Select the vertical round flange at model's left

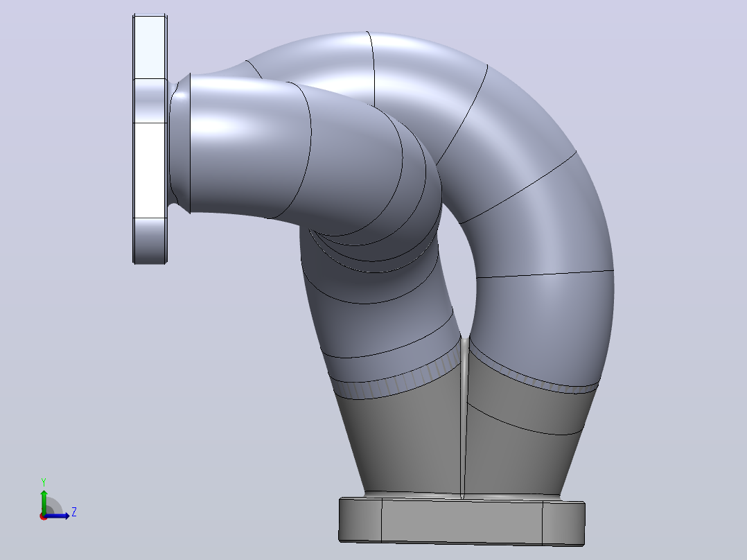click(x=150, y=139)
